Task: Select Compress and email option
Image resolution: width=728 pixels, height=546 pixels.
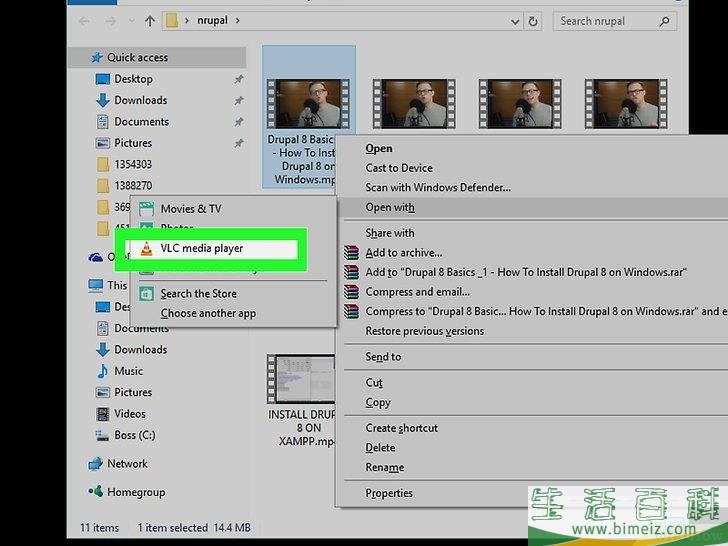Action: (x=417, y=292)
